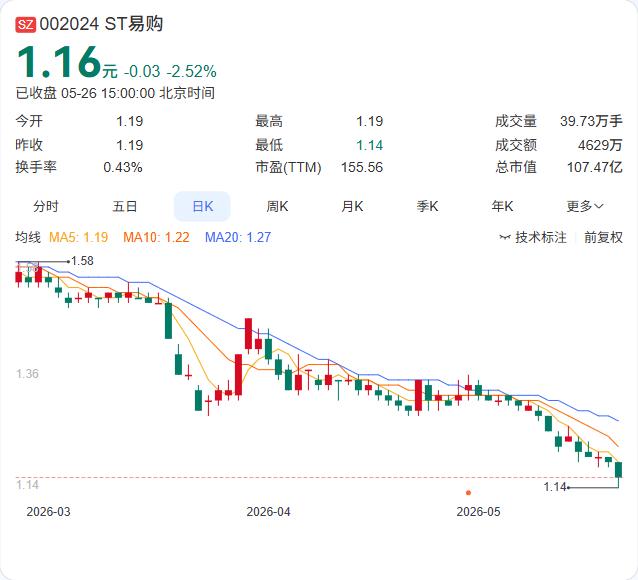The image size is (638, 580).
Task: Click the stock name 002024 ST易购
Action: (101, 24)
